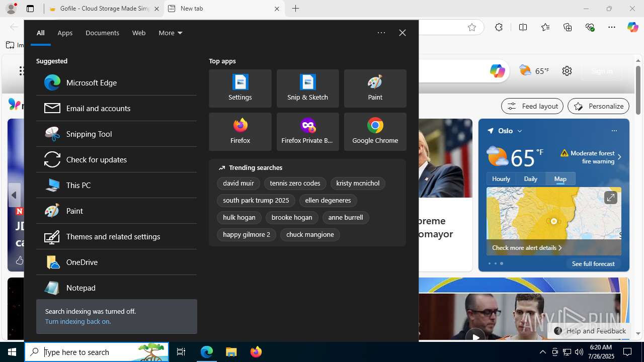
Task: Open weather card more options ellipsis
Action: coord(614,131)
